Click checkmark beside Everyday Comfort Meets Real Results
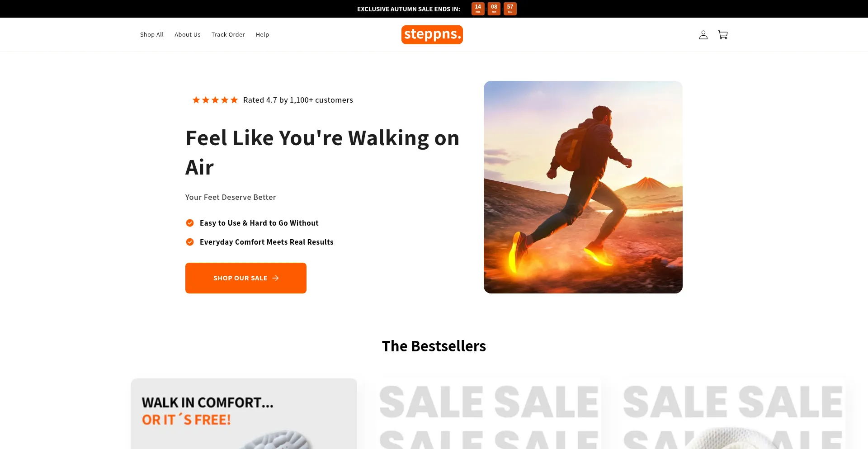 [x=190, y=242]
